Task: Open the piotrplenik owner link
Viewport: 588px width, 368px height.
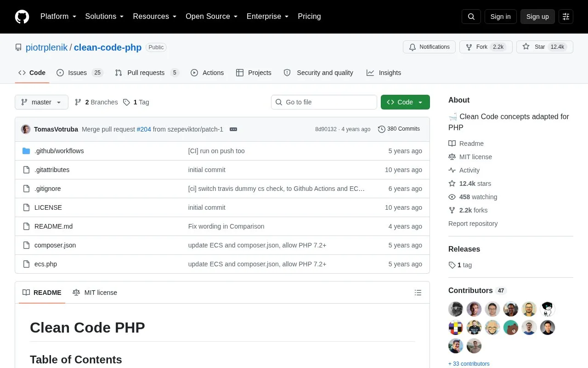Action: [x=46, y=47]
